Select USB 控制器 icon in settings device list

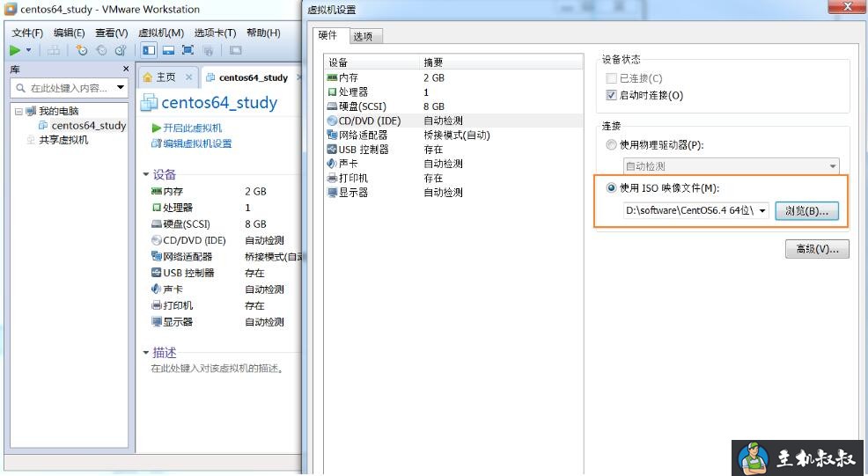[332, 150]
